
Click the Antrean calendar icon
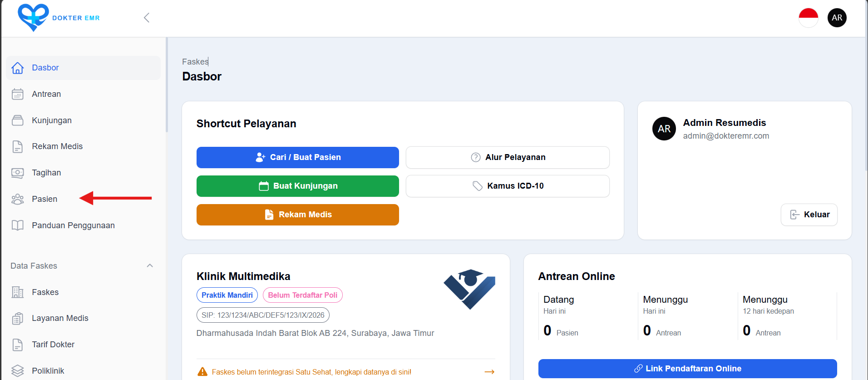[x=18, y=94]
